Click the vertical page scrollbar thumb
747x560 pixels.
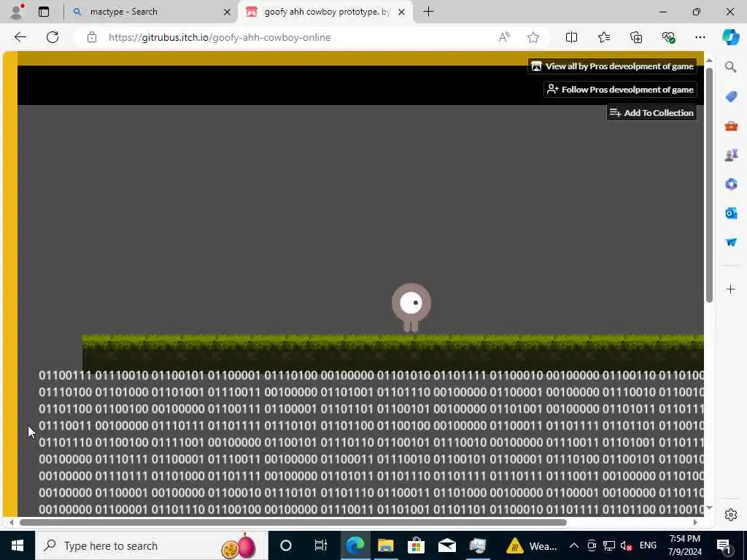(709, 184)
